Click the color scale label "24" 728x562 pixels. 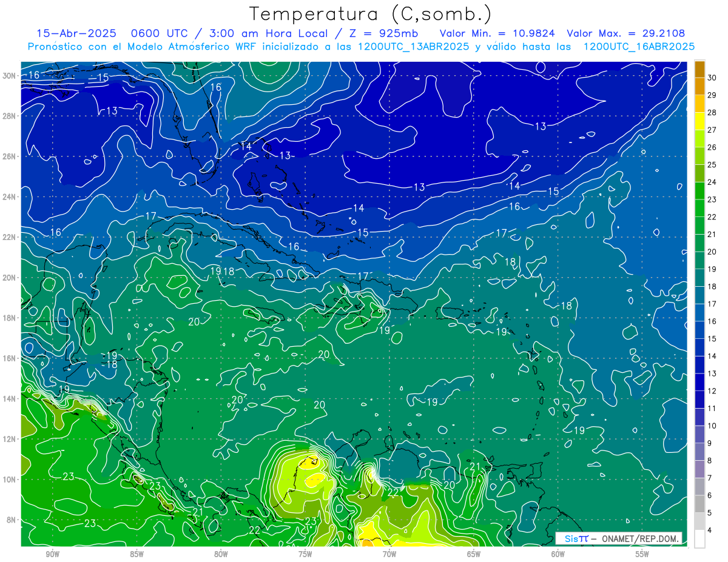tap(712, 182)
